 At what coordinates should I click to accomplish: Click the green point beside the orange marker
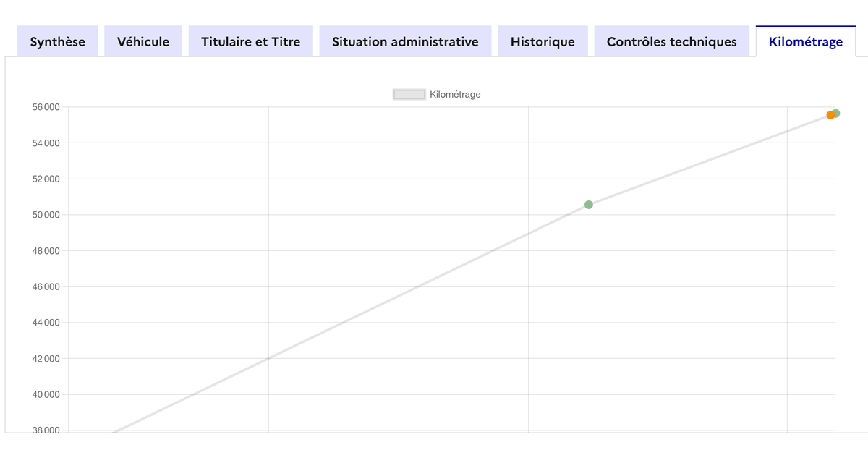point(837,113)
